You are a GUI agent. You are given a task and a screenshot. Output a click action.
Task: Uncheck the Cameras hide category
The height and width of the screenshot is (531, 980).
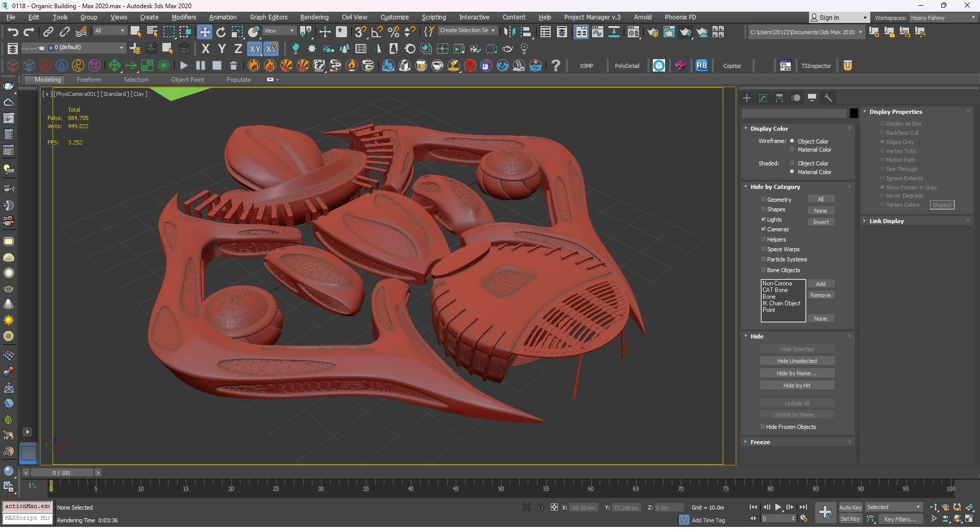coord(764,229)
